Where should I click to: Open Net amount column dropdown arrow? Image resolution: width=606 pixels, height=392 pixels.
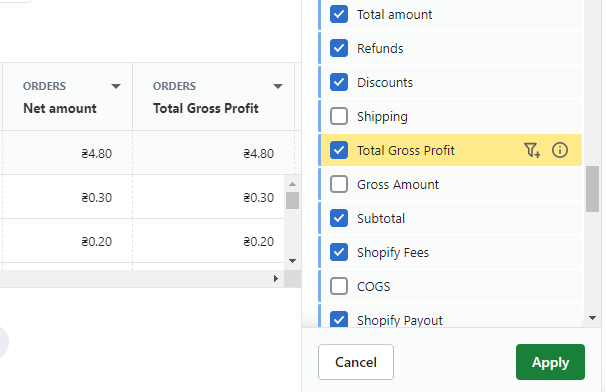(116, 86)
